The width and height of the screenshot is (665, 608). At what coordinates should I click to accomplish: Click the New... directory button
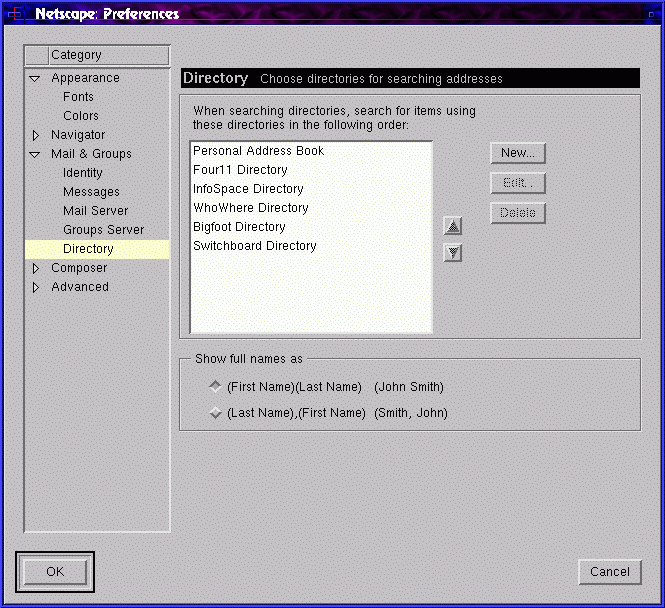click(x=518, y=153)
